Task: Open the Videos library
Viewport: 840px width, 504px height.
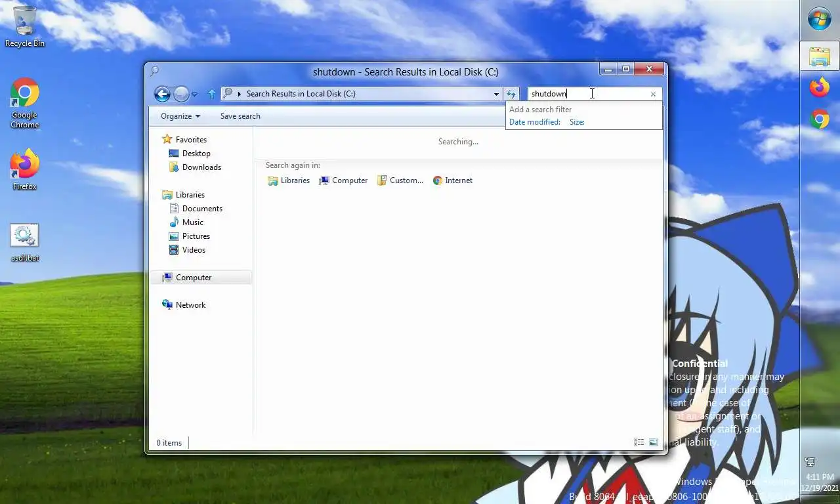Action: (187, 249)
